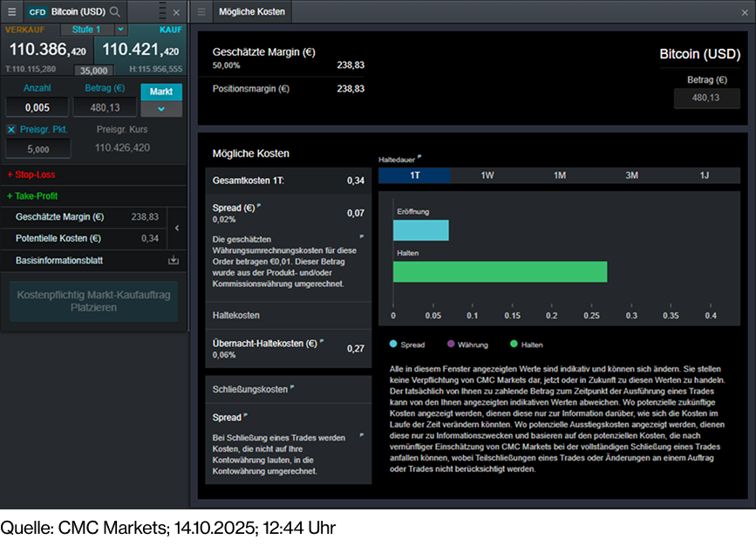
Task: Uncheck the Preisgr. Pkt. checkbox
Action: [11, 129]
